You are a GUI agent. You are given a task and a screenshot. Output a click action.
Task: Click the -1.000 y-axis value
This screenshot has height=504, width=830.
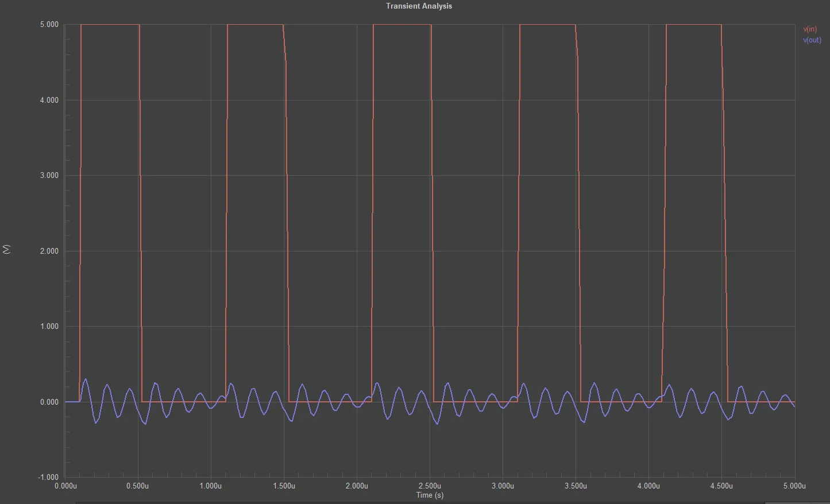[x=48, y=478]
